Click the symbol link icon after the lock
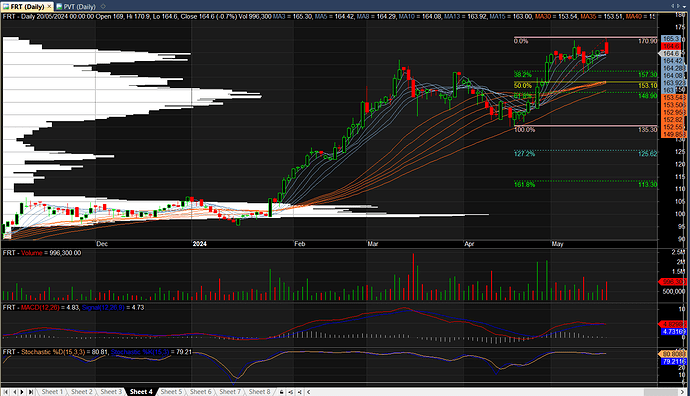The width and height of the screenshot is (690, 396). pos(291,392)
